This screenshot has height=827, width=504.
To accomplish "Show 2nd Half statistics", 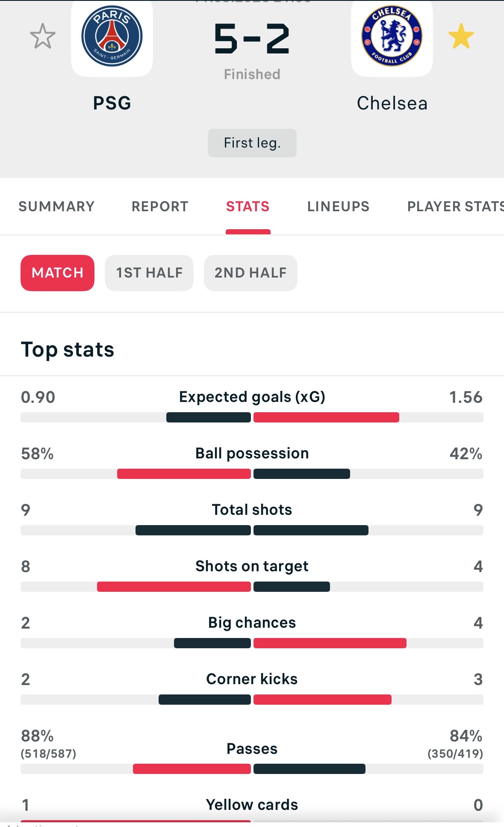I will pyautogui.click(x=251, y=273).
